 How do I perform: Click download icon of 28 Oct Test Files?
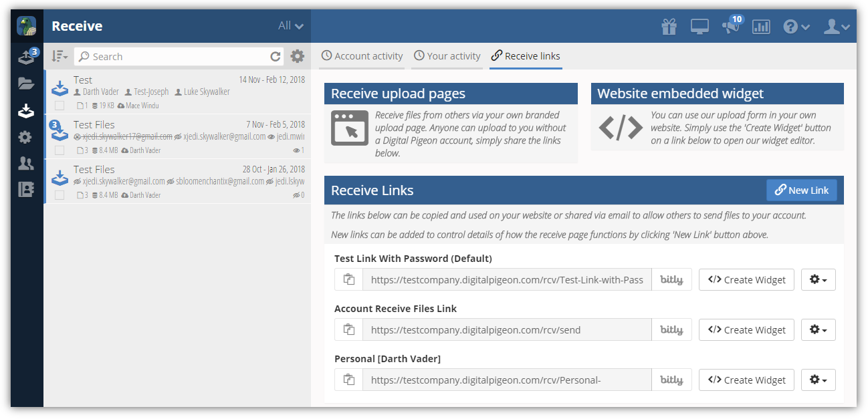click(60, 178)
